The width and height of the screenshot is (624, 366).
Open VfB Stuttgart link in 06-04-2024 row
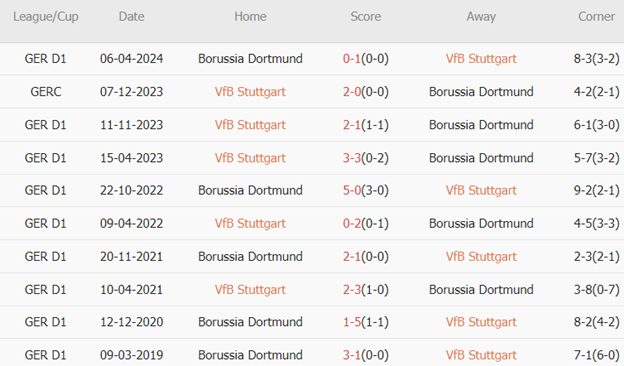[481, 58]
